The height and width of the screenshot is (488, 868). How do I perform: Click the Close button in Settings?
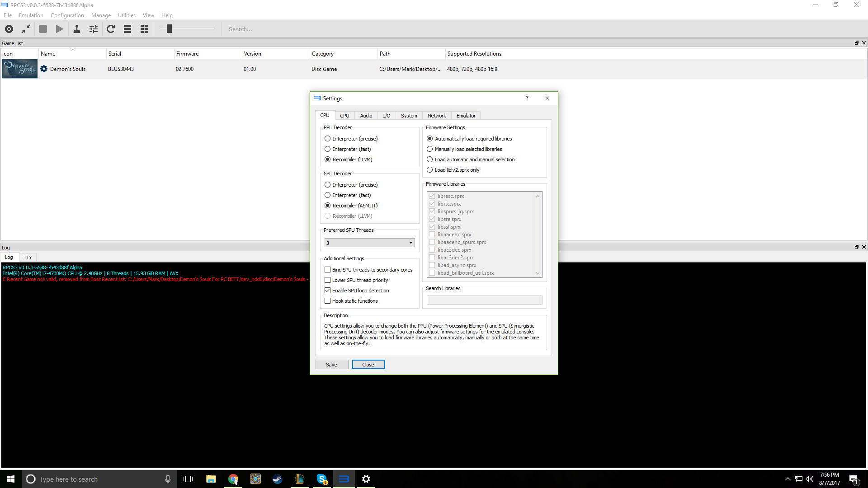point(368,365)
